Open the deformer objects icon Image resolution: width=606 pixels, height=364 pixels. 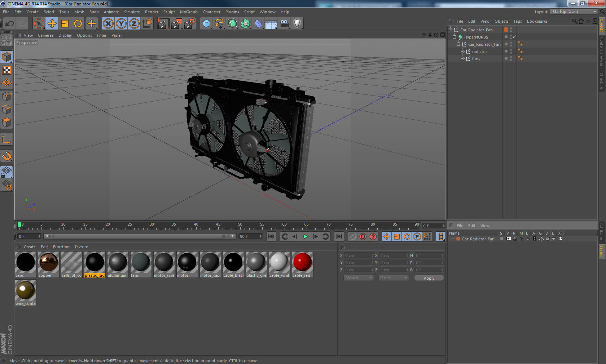coord(258,24)
